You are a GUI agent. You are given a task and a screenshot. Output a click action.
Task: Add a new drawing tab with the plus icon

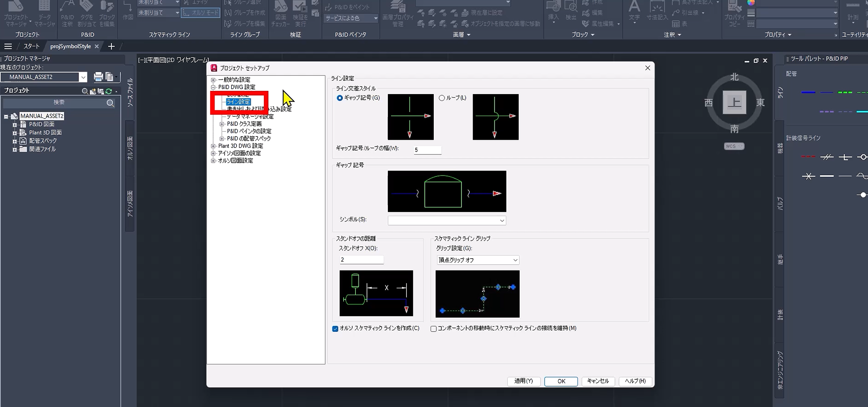111,46
